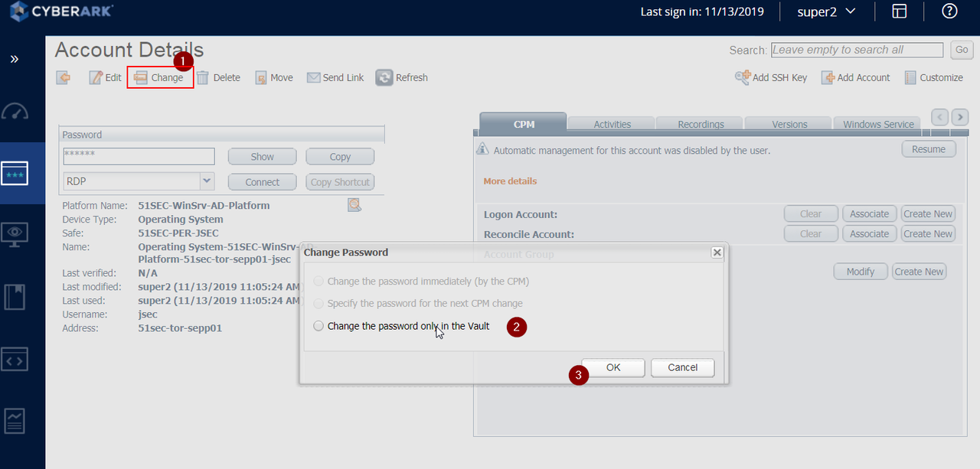Open the bookmark icon in sidebar
The width and height of the screenshot is (980, 469).
(x=15, y=296)
